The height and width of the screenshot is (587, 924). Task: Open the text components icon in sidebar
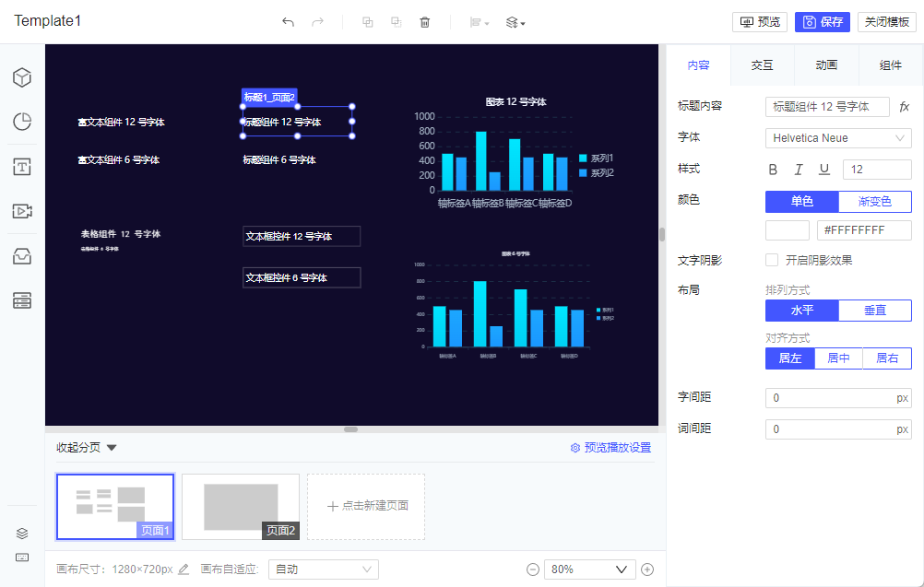tap(22, 167)
